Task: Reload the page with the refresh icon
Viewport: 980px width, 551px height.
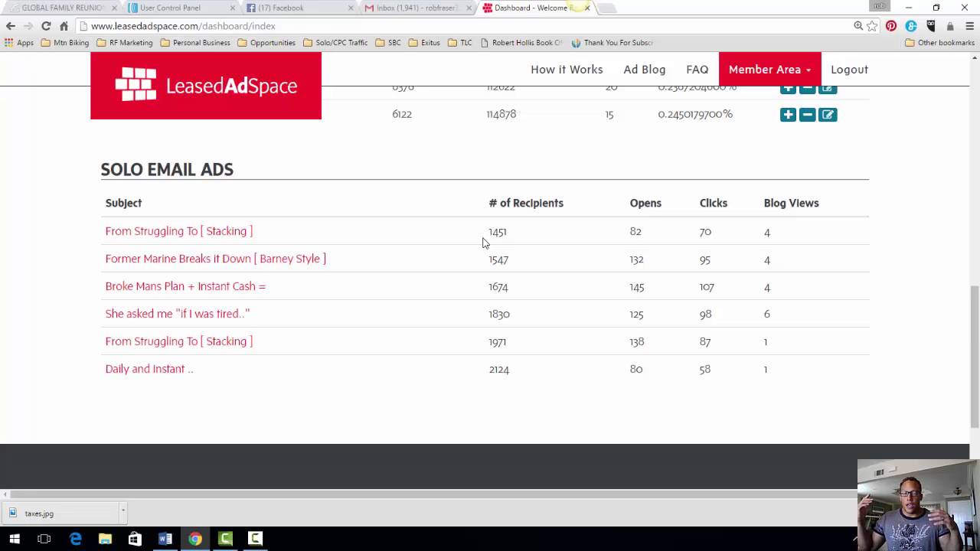Action: click(x=46, y=26)
